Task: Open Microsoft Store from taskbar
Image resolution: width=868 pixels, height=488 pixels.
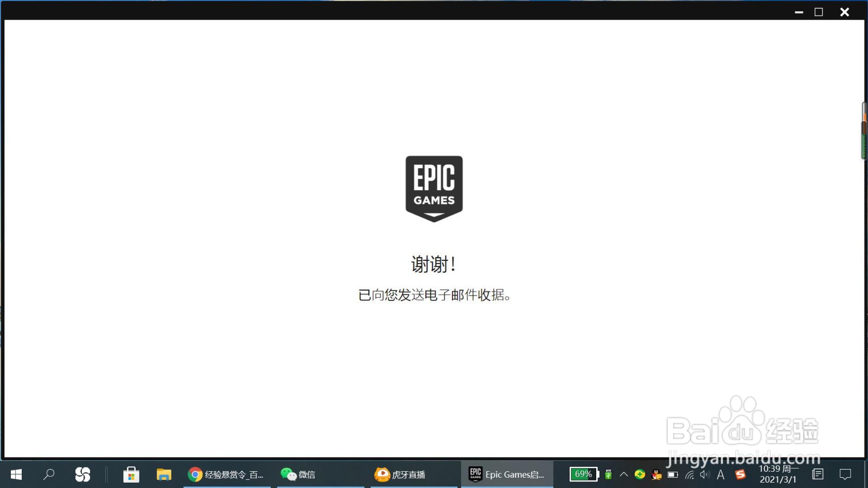Action: 131,474
